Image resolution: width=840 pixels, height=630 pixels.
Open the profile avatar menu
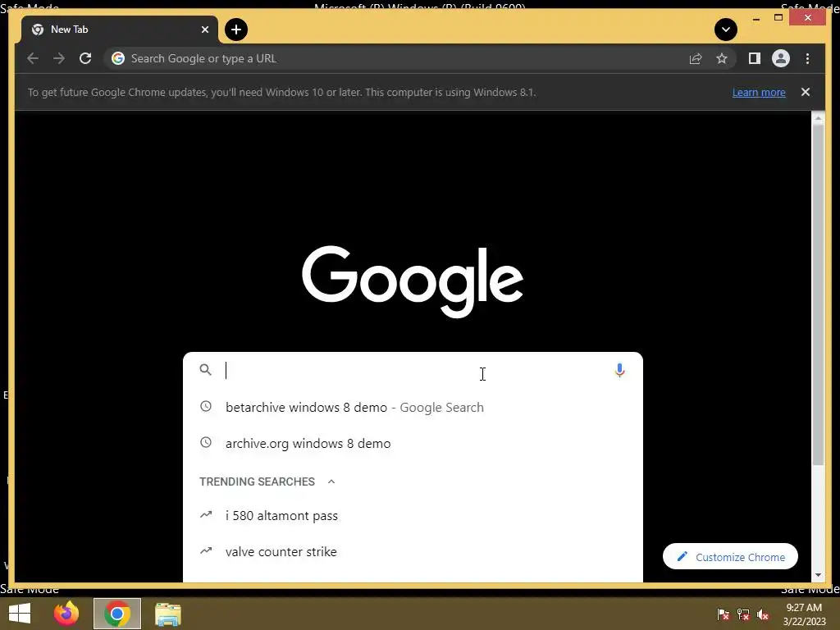pos(781,58)
